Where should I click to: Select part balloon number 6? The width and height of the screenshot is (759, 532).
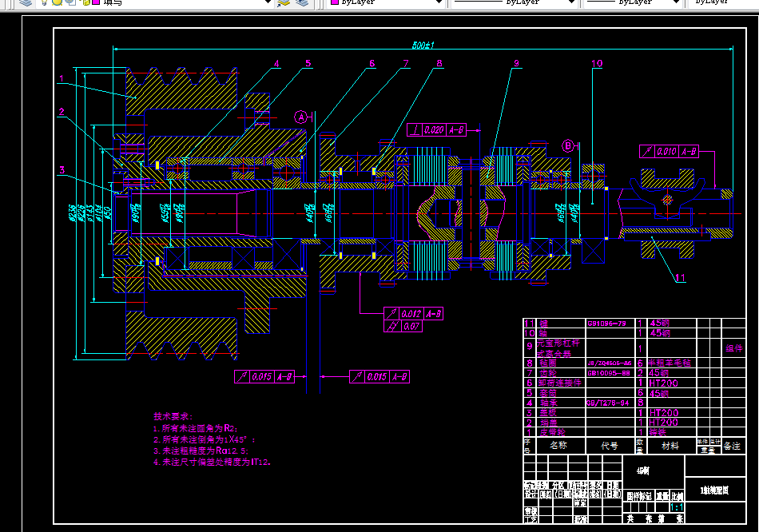pyautogui.click(x=372, y=63)
